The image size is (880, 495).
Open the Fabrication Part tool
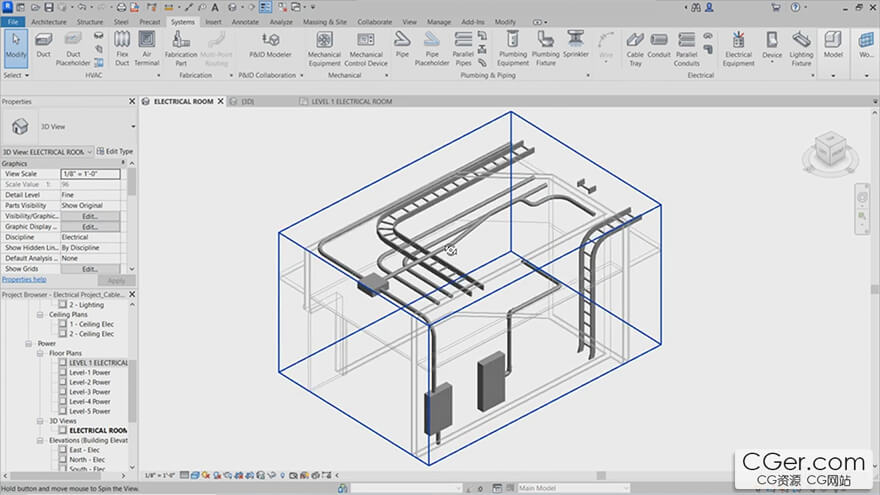(181, 49)
